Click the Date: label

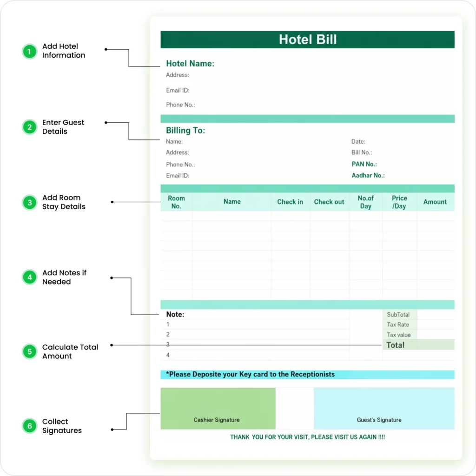[358, 141]
